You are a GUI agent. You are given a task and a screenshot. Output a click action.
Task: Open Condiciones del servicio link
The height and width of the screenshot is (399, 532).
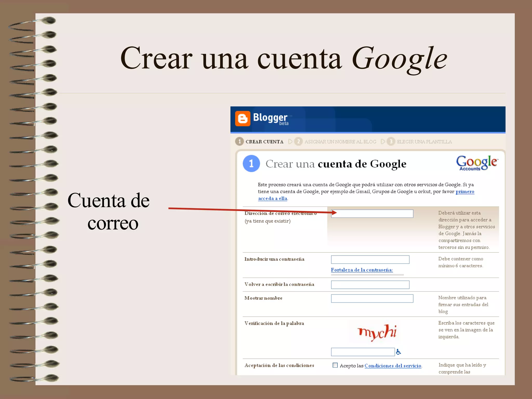[x=393, y=366]
